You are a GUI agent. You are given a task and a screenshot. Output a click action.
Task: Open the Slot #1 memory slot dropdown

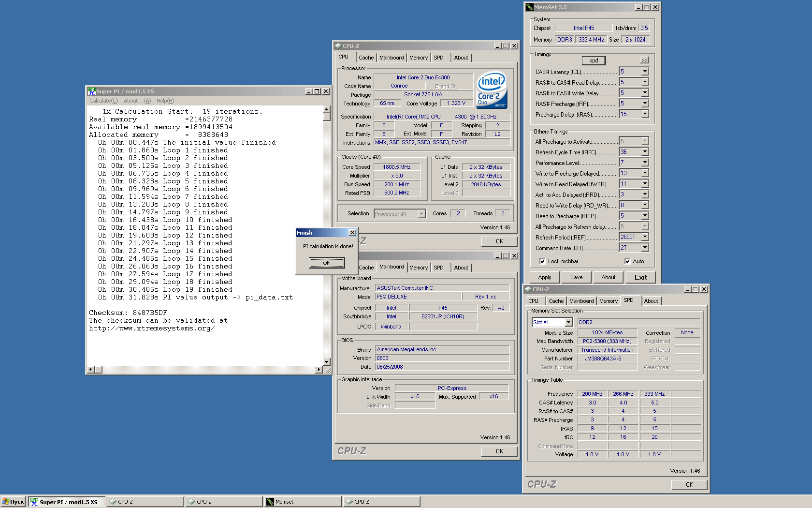point(568,322)
